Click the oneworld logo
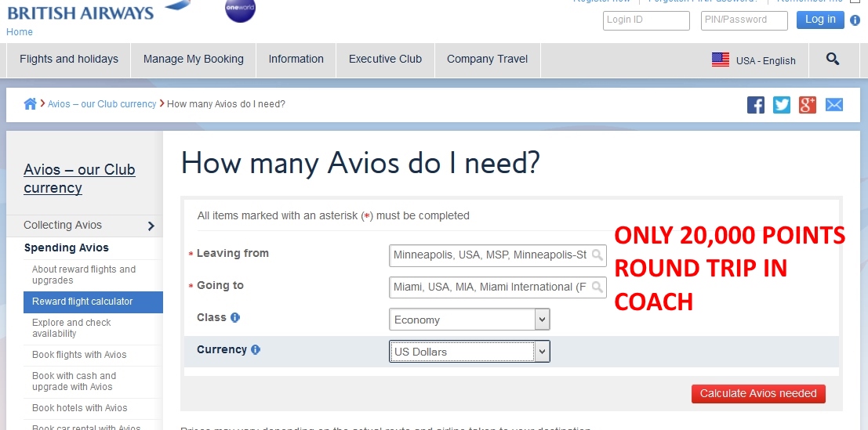Screen dimensions: 868x430 (x=240, y=9)
